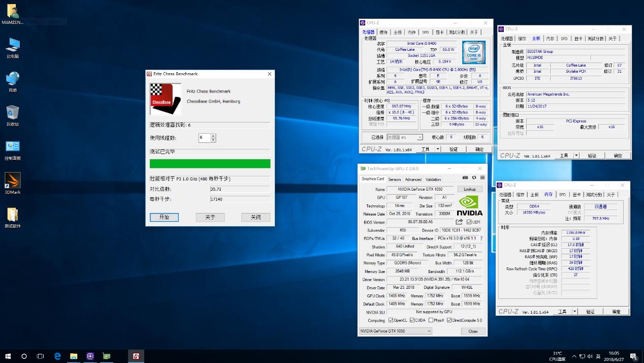This screenshot has height=363, width=644.
Task: Click the Lookup button in GPU-Z
Action: [470, 189]
